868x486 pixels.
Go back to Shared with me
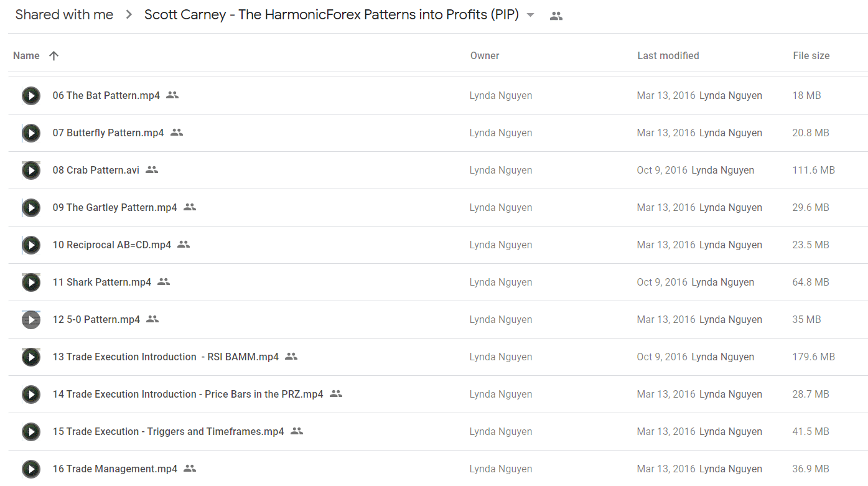tap(64, 15)
